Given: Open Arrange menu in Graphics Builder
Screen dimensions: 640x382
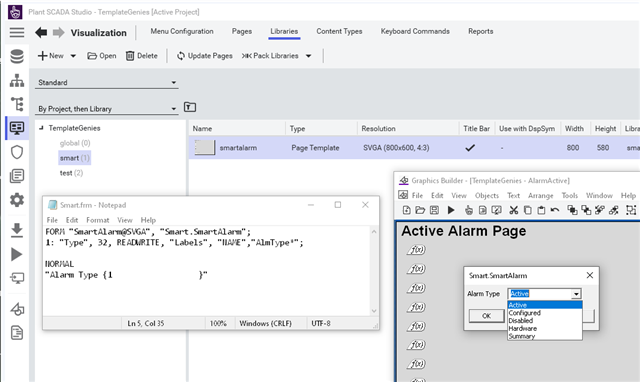Looking at the screenshot, I should (x=540, y=195).
